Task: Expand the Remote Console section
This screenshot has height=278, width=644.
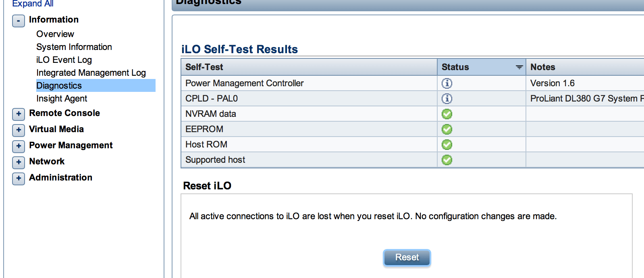Action: point(19,114)
